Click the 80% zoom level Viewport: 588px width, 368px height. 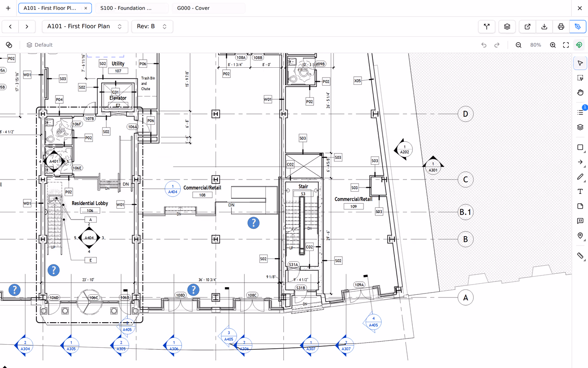(x=536, y=45)
